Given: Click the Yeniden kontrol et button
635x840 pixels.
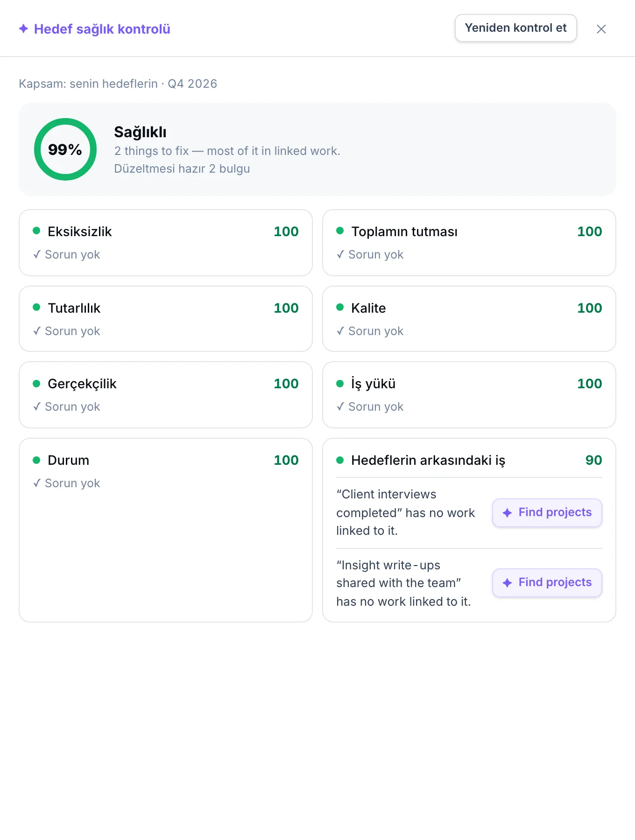Looking at the screenshot, I should pyautogui.click(x=516, y=28).
